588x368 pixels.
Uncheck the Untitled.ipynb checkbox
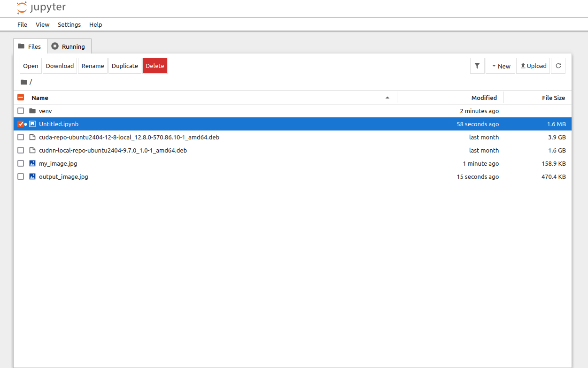(x=21, y=124)
